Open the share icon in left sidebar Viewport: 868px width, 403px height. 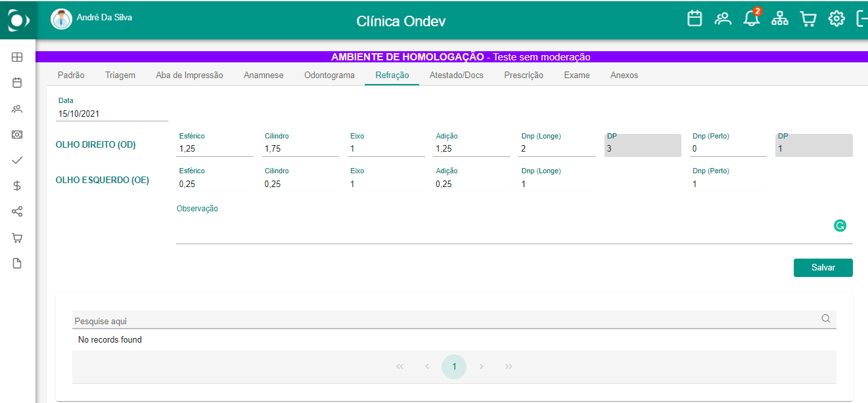click(x=17, y=211)
